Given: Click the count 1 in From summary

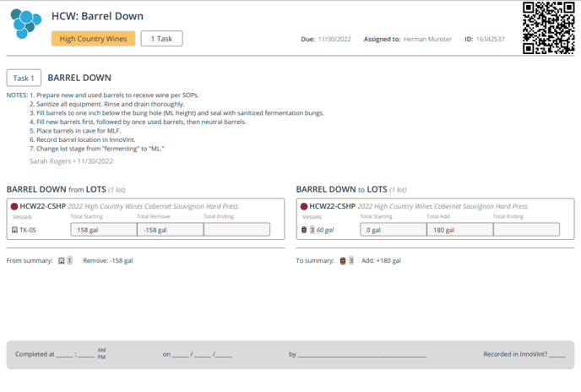Looking at the screenshot, I should pos(69,261).
